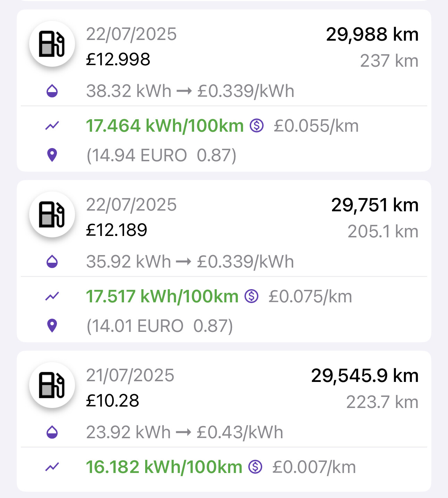The image size is (448, 498).
Task: Tap trend icon beside 17.464 kWh/100km
Action: click(x=52, y=125)
